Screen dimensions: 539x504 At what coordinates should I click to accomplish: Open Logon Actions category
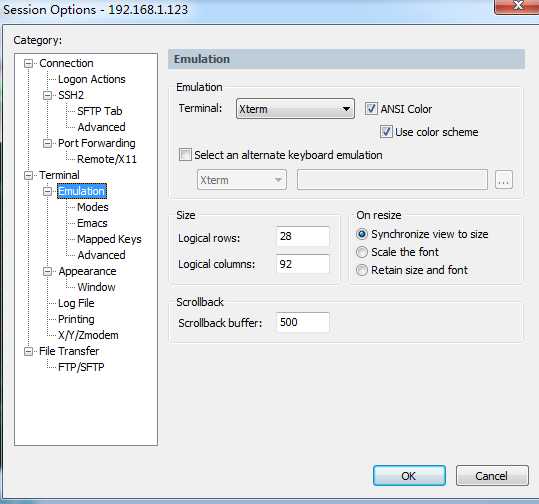[91, 79]
